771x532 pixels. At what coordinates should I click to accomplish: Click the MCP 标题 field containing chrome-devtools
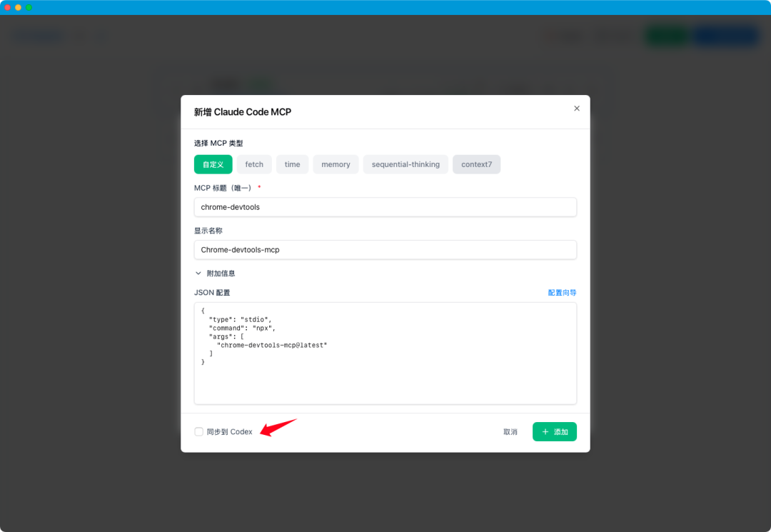pyautogui.click(x=385, y=207)
